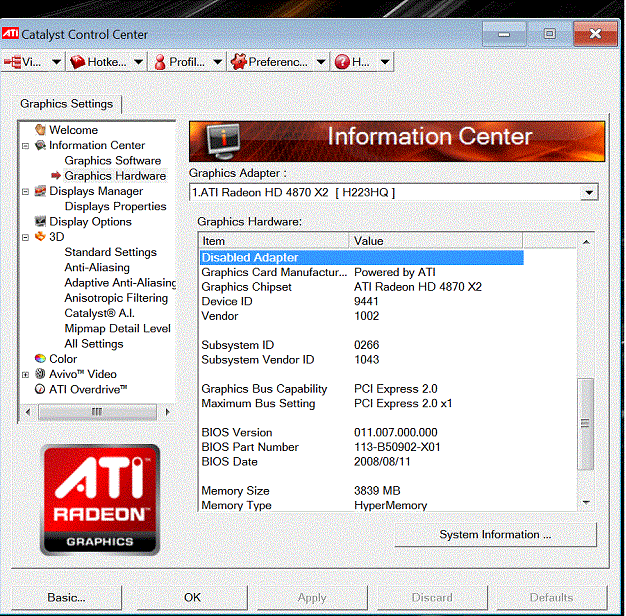
Task: Click the 3D tree icon
Action: point(40,236)
